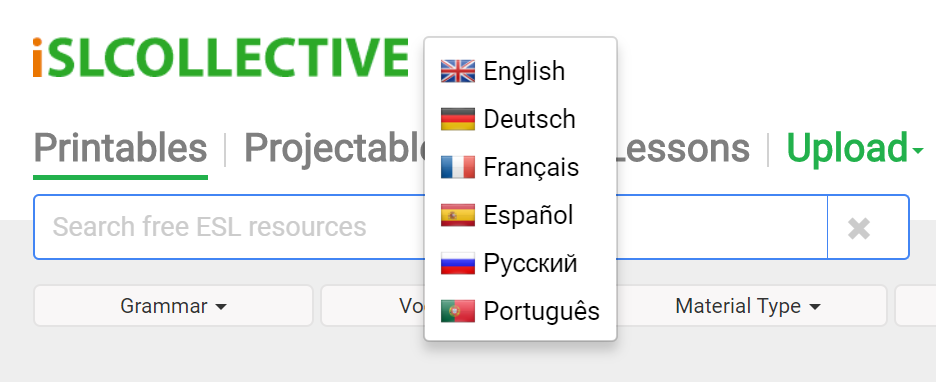Click the French flag icon
The width and height of the screenshot is (936, 382).
pos(458,167)
